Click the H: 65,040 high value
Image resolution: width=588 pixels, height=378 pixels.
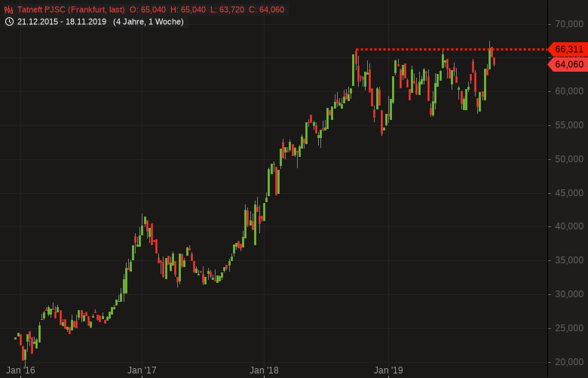click(x=188, y=10)
